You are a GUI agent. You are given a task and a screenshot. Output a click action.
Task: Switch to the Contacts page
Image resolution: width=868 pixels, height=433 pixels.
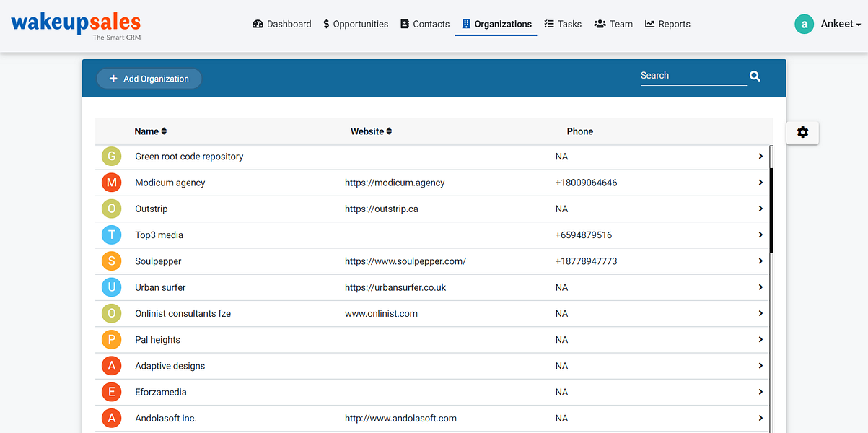point(425,24)
